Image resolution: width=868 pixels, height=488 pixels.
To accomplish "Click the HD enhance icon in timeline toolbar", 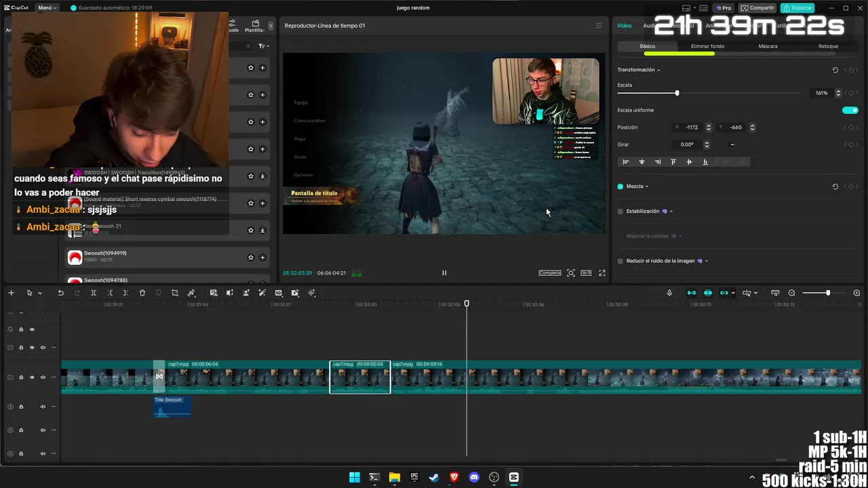I will [x=279, y=293].
